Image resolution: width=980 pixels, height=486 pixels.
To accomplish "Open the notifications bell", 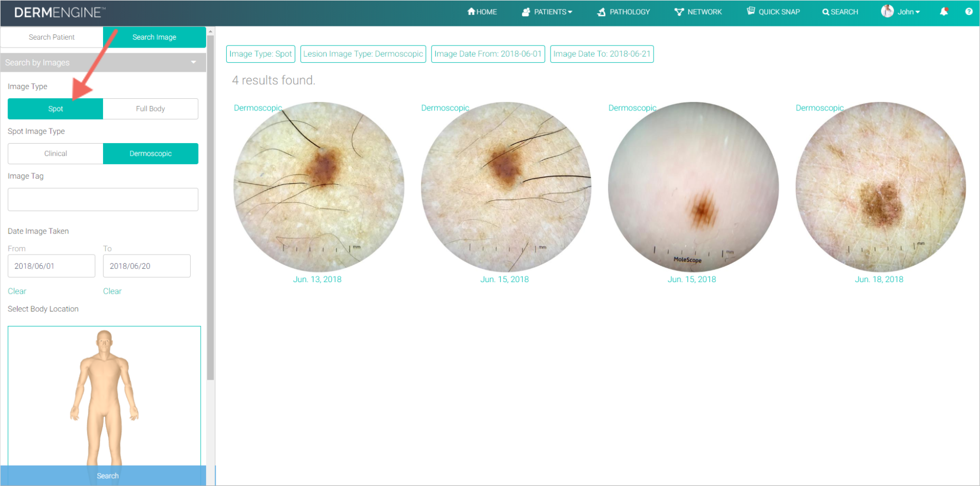I will pos(945,11).
